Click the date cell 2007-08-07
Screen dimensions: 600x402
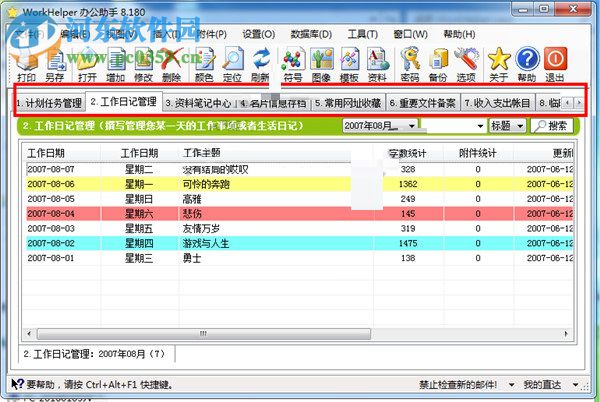(x=51, y=169)
